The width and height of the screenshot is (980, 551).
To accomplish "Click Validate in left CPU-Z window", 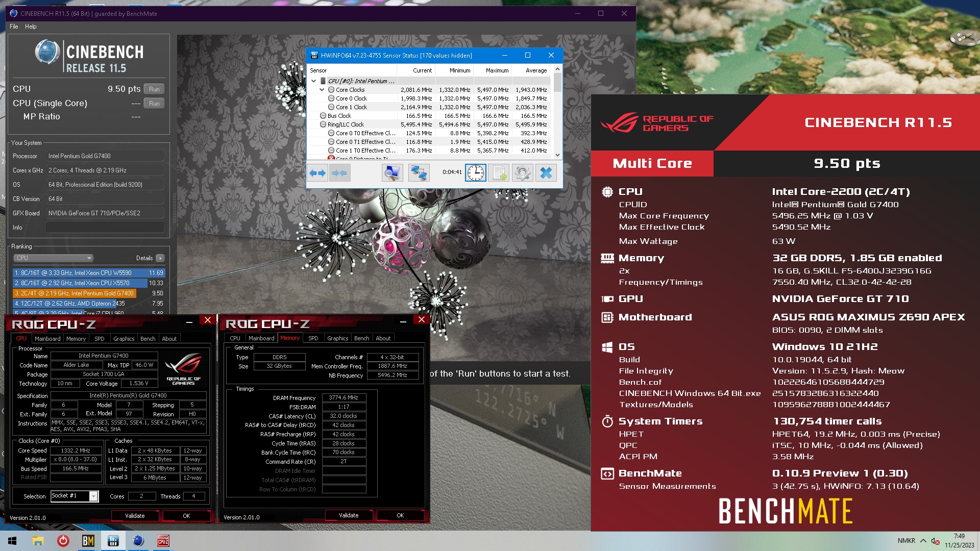I will pos(135,516).
